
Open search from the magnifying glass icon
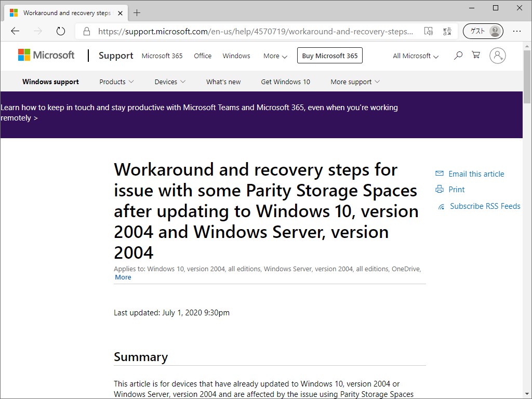point(458,56)
